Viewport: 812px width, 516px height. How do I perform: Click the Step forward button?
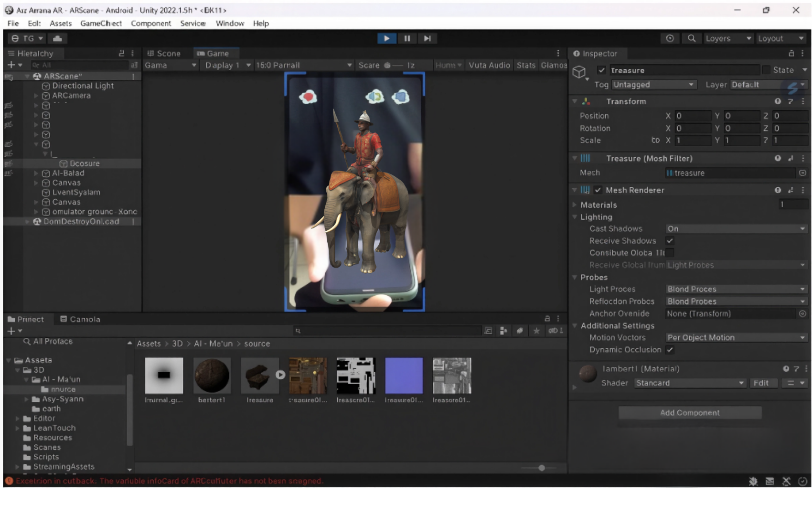click(427, 38)
